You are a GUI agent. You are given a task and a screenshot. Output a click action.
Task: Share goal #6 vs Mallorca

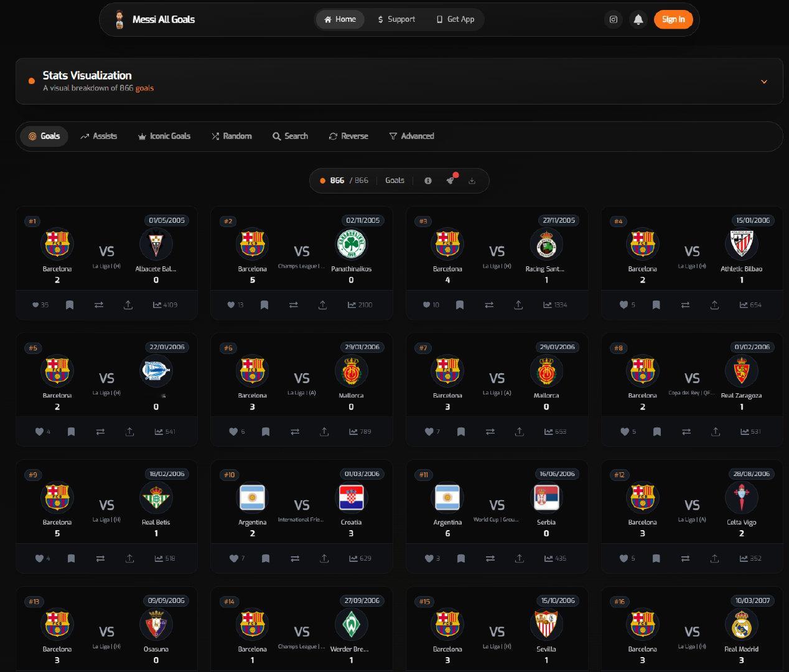[x=324, y=432]
